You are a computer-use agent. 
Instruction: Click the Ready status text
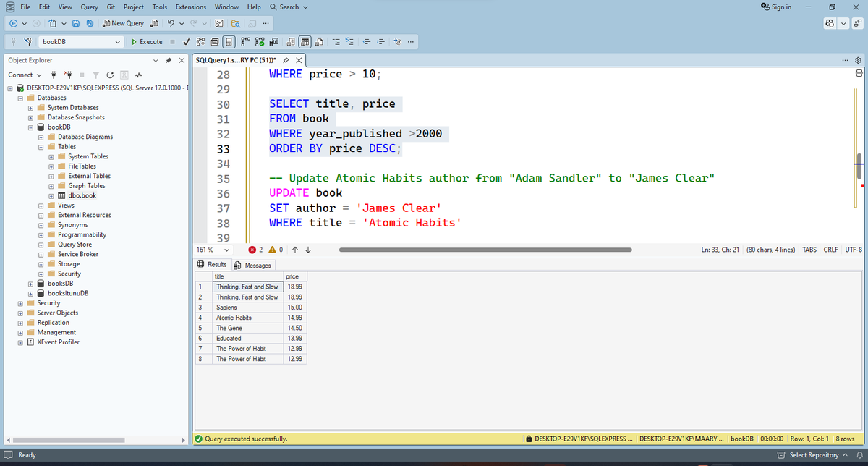click(27, 455)
